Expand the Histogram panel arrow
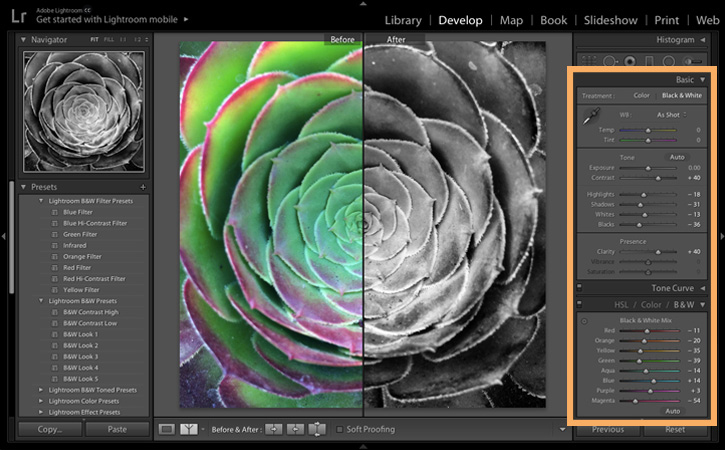This screenshot has height=450, width=725. coord(703,40)
